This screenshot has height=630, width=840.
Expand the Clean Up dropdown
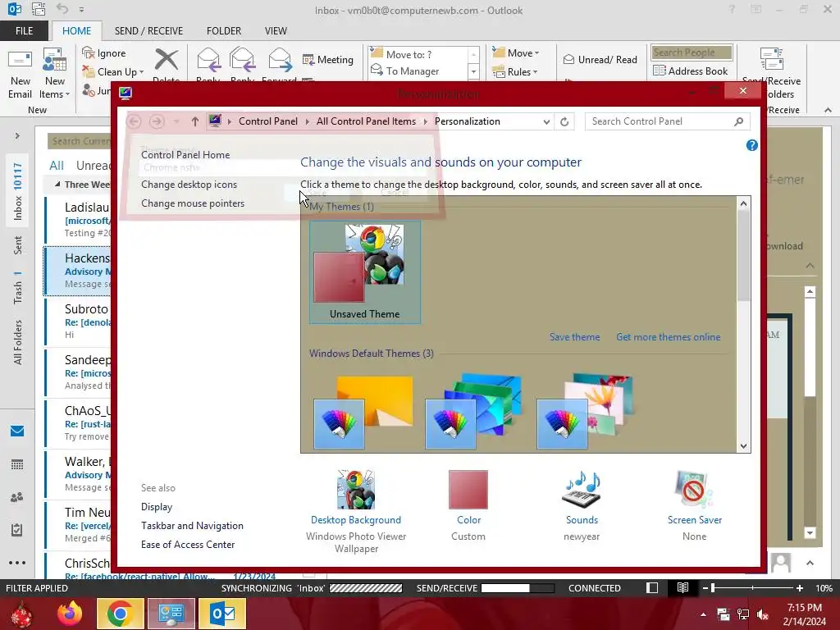pos(141,72)
